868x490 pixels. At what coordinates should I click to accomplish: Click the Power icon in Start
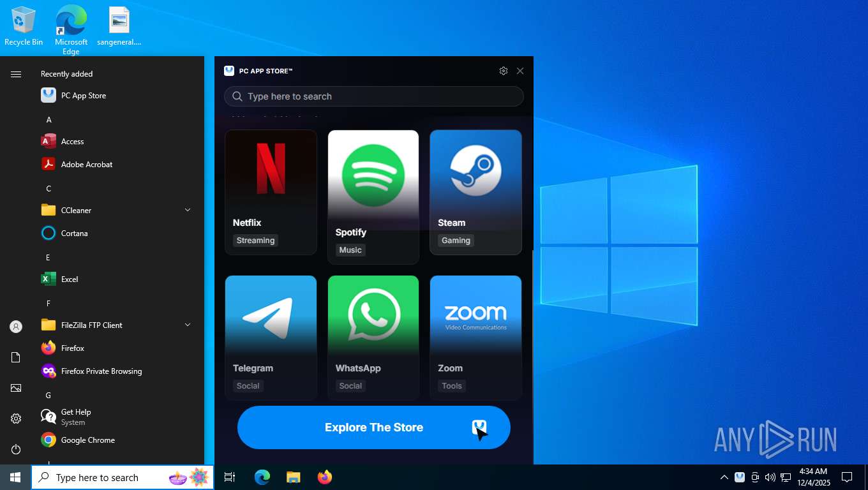coord(16,449)
